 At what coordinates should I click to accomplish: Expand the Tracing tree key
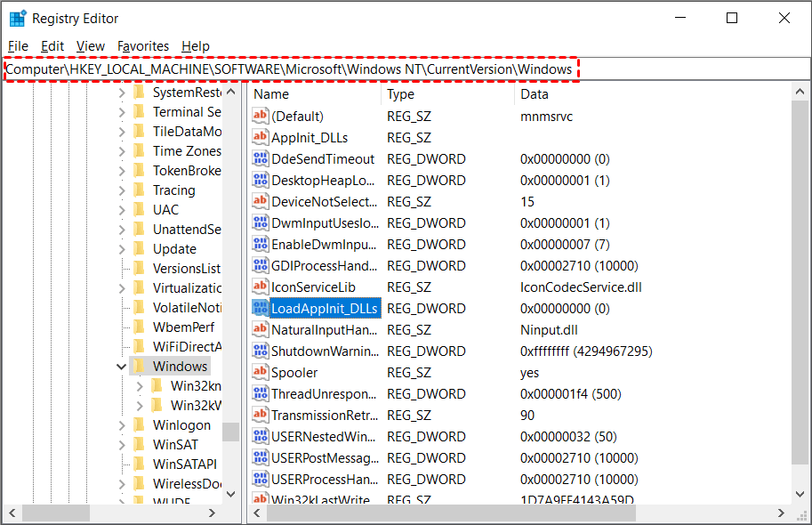(x=122, y=190)
